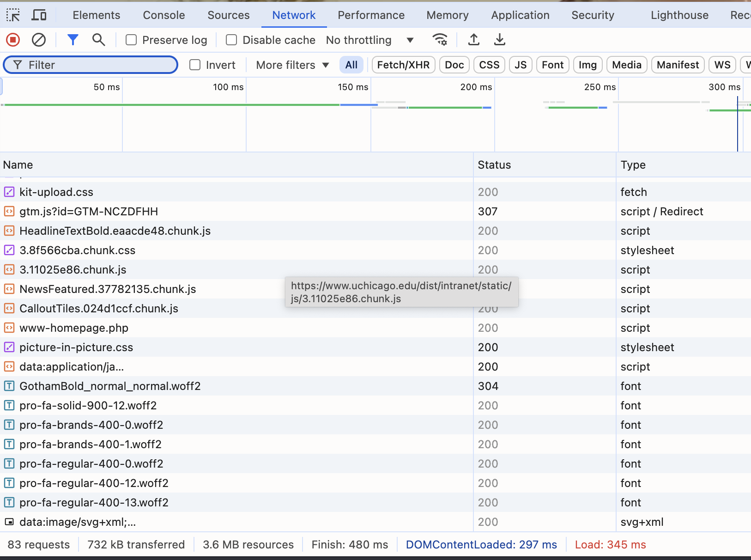Switch to the Console tab
The height and width of the screenshot is (560, 751).
tap(164, 15)
